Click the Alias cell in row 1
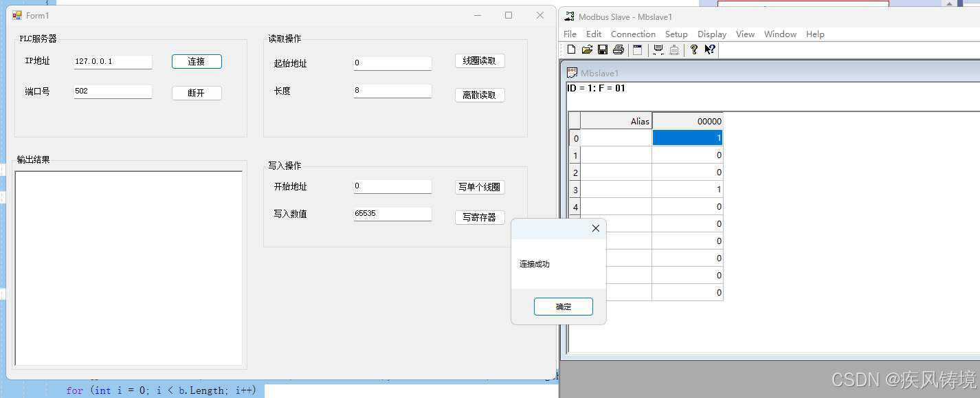This screenshot has height=398, width=980. point(616,155)
